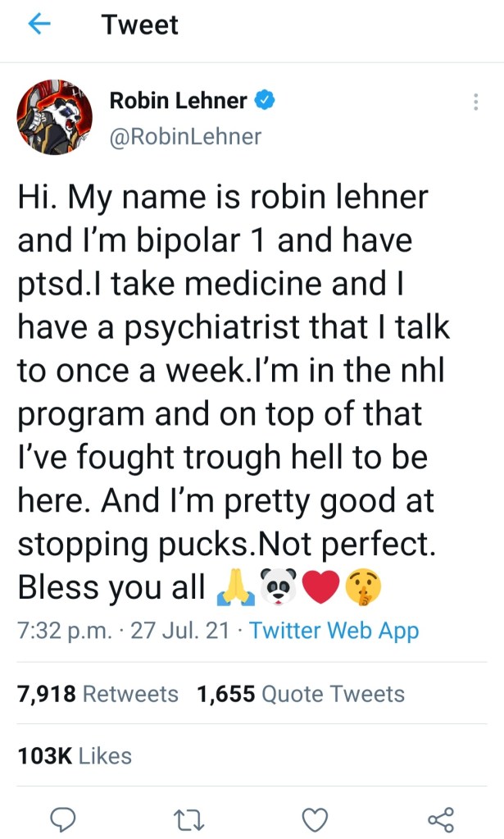Open the share icon
This screenshot has height=839, width=504.
pos(440,818)
